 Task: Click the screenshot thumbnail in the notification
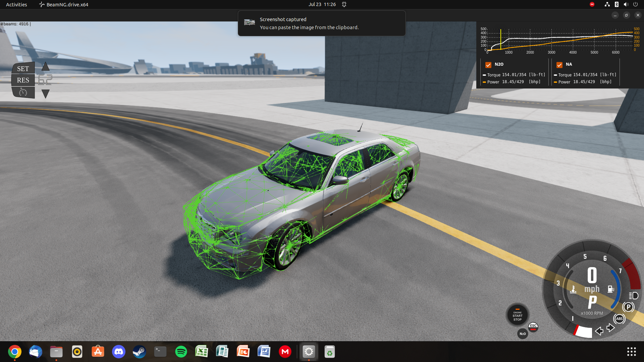(250, 22)
